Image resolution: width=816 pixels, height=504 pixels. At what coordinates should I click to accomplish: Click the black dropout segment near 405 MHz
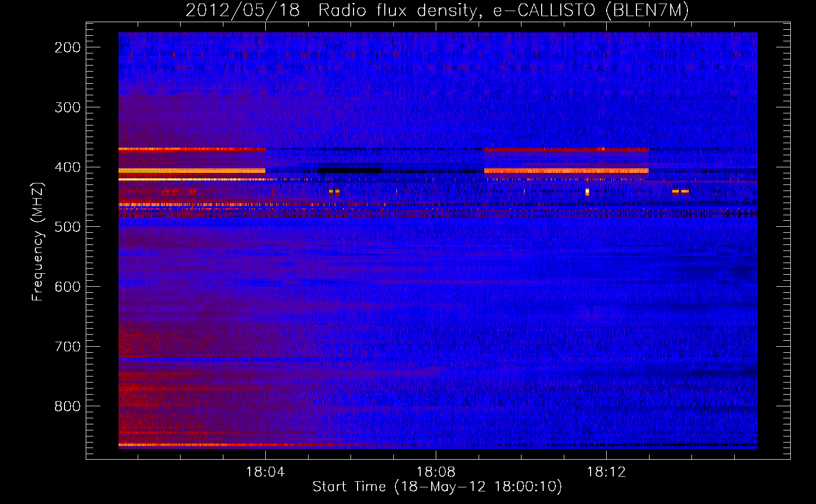pos(349,170)
